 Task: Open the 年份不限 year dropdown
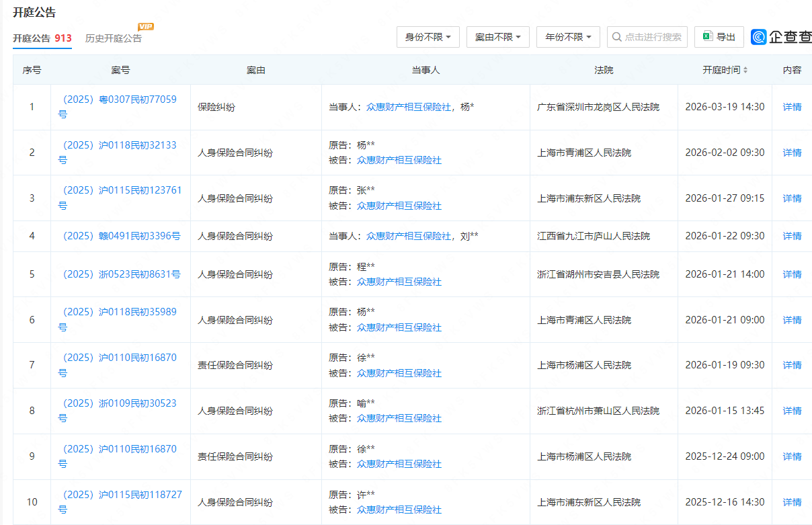pos(568,37)
